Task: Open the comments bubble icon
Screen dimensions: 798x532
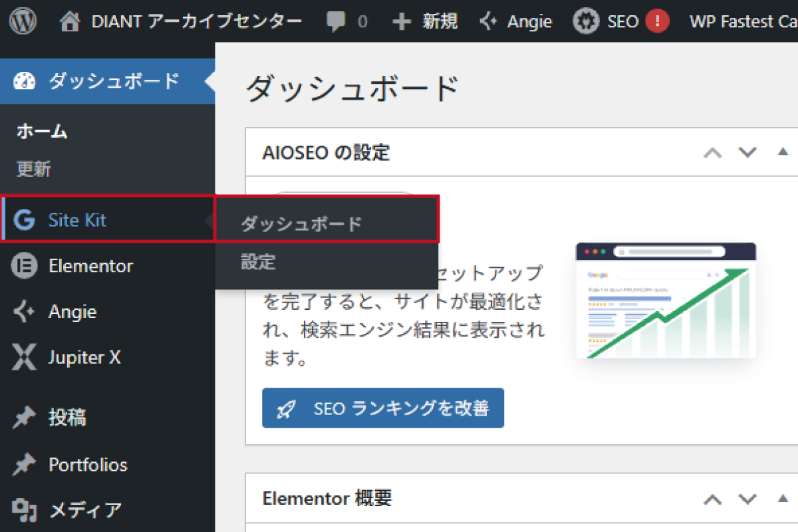Action: tap(337, 21)
